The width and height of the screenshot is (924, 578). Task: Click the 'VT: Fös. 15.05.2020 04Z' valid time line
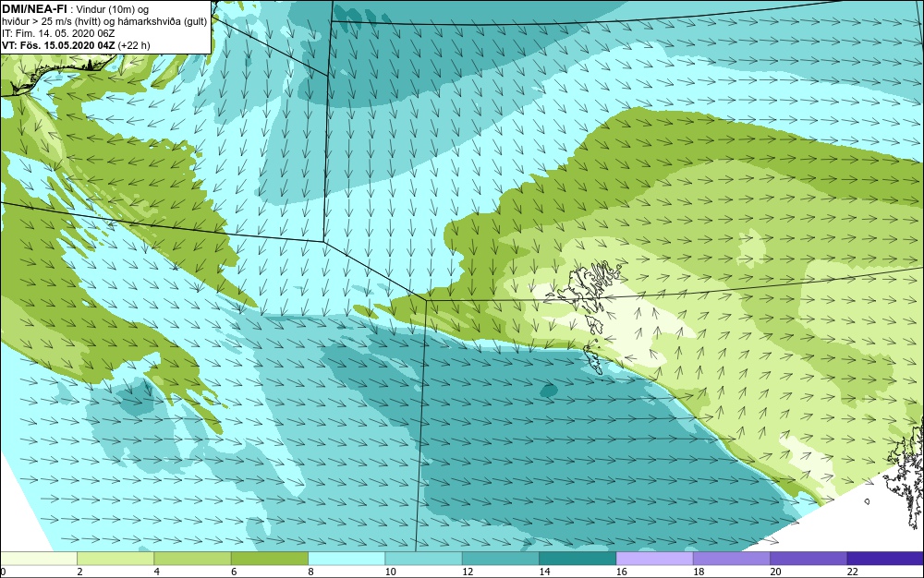click(x=76, y=44)
